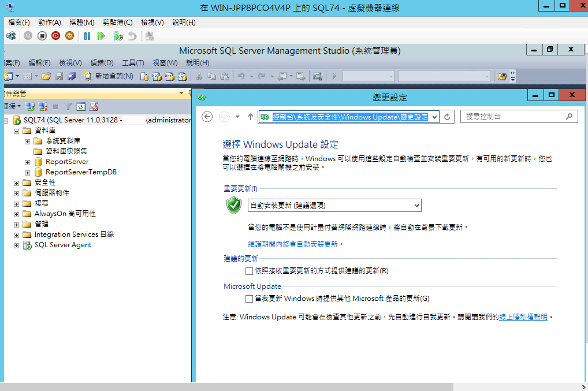Click the Cut scissors icon in SSMS

click(199, 76)
